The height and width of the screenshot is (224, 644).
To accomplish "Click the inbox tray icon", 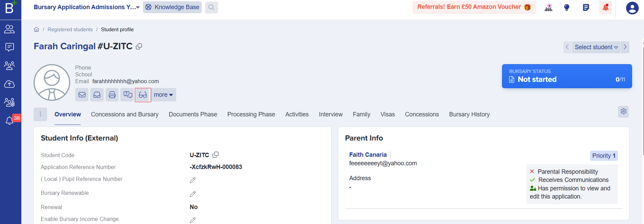I will 97,95.
